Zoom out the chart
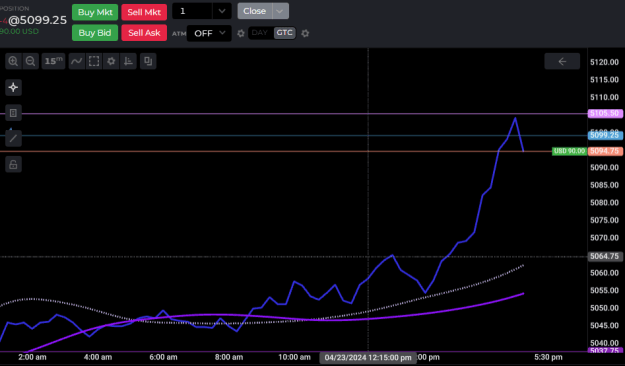 click(x=30, y=61)
